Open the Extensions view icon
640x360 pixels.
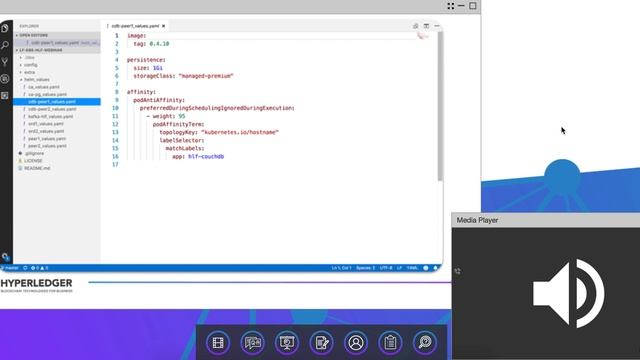[5, 96]
